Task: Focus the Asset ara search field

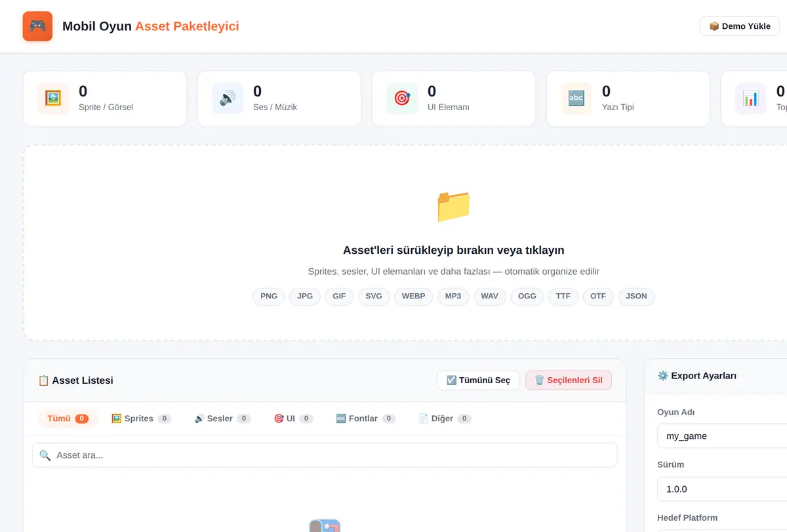Action: (x=325, y=455)
